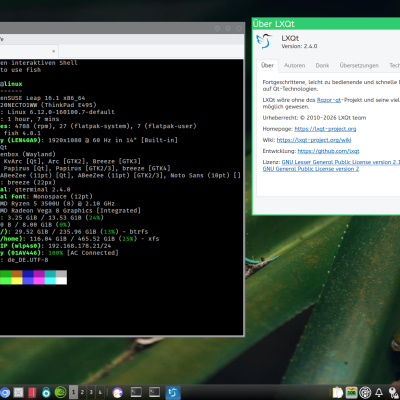Open the Chromium browser from the panel

click(x=5, y=393)
